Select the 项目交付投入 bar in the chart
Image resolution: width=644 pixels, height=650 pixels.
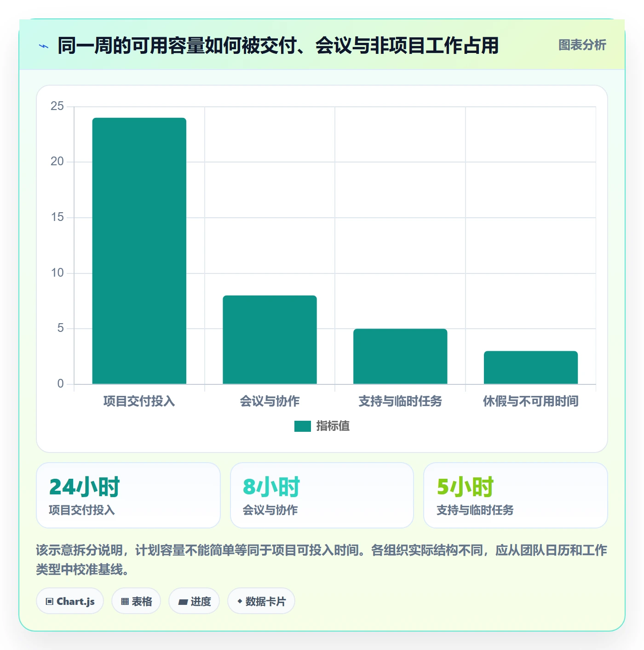pos(139,251)
